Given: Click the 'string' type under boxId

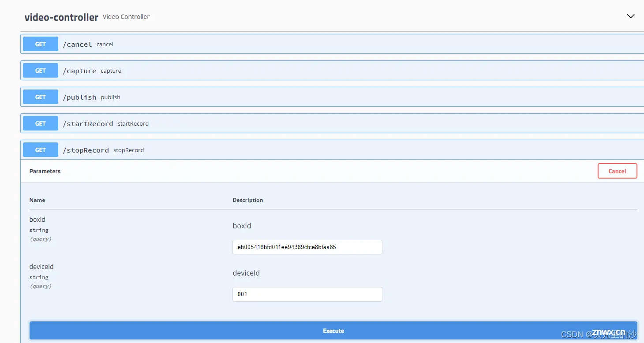Looking at the screenshot, I should tap(39, 230).
